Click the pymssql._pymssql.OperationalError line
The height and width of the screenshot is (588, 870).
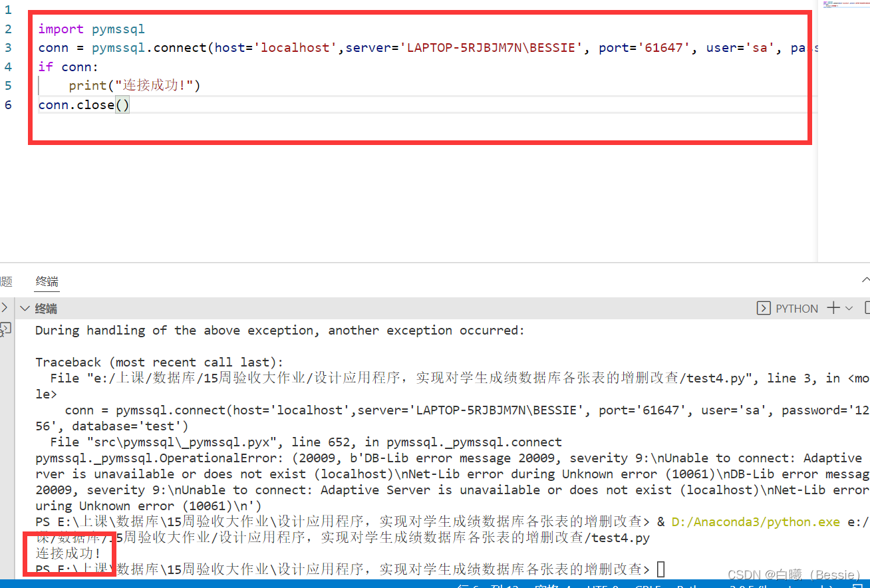pyautogui.click(x=452, y=458)
